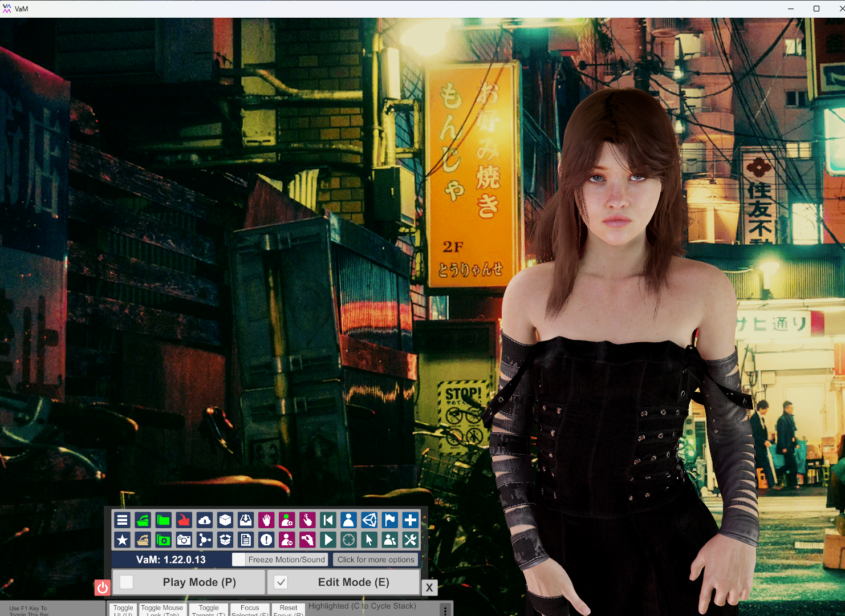Click the white cube icon
Viewport: 845px width, 616px height.
pos(225,520)
